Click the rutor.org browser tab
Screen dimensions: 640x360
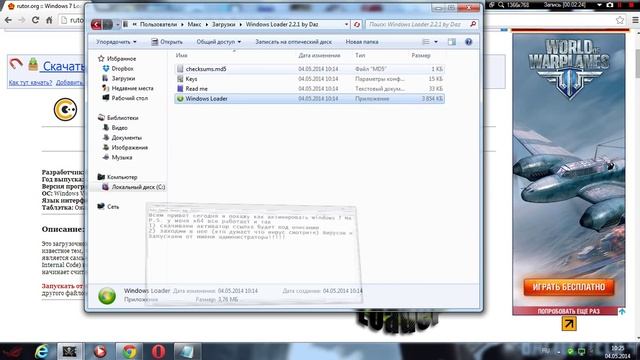(45, 6)
